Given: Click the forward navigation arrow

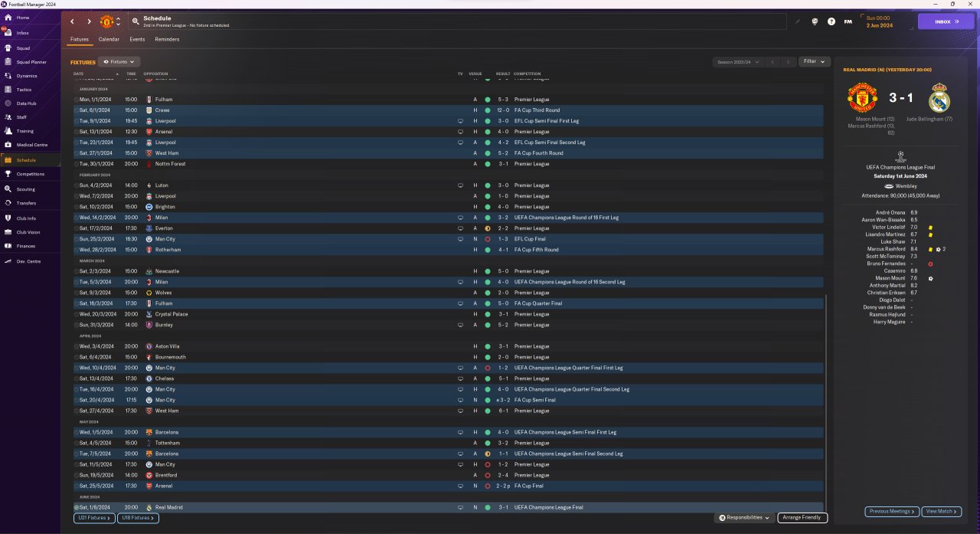Looking at the screenshot, I should coord(89,21).
